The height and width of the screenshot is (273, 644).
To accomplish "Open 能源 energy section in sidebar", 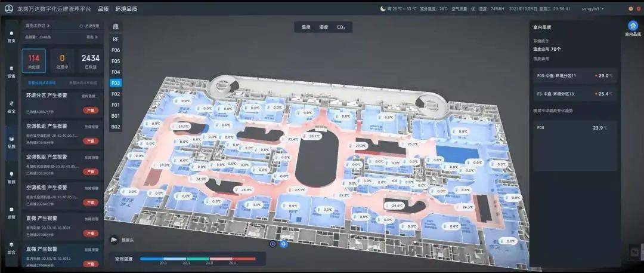I will (x=11, y=177).
